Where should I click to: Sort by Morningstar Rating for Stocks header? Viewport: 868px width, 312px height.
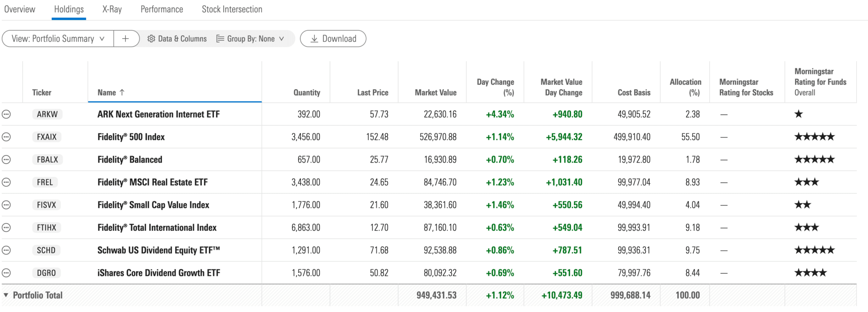[x=746, y=87]
